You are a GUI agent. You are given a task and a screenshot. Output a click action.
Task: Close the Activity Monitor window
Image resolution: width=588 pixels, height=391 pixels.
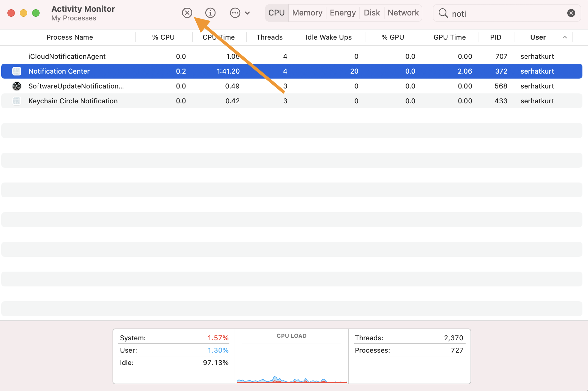click(x=11, y=13)
